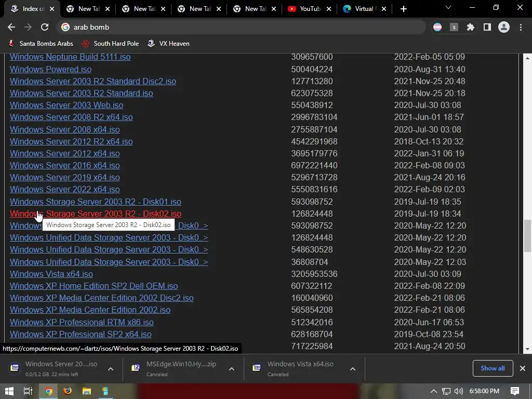This screenshot has height=399, width=532.
Task: Download Windows XP Professional RTM x86.iso
Action: [82, 322]
